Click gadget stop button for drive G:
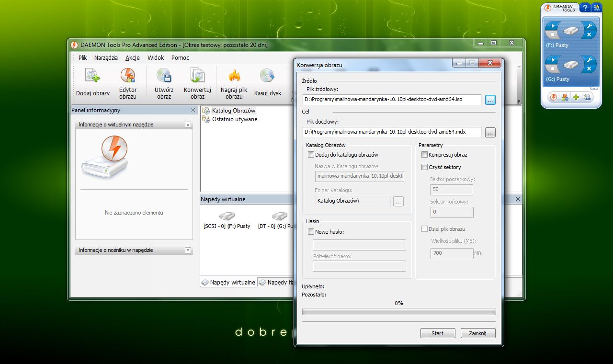The image size is (613, 364). [x=552, y=69]
